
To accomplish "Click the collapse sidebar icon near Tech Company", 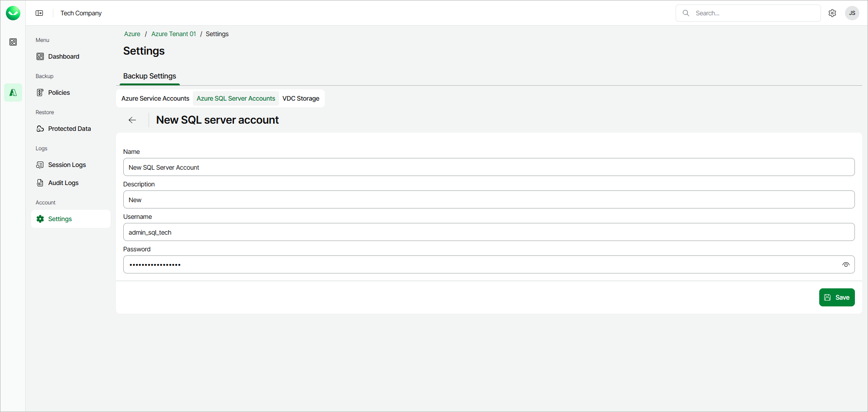I will 39,13.
